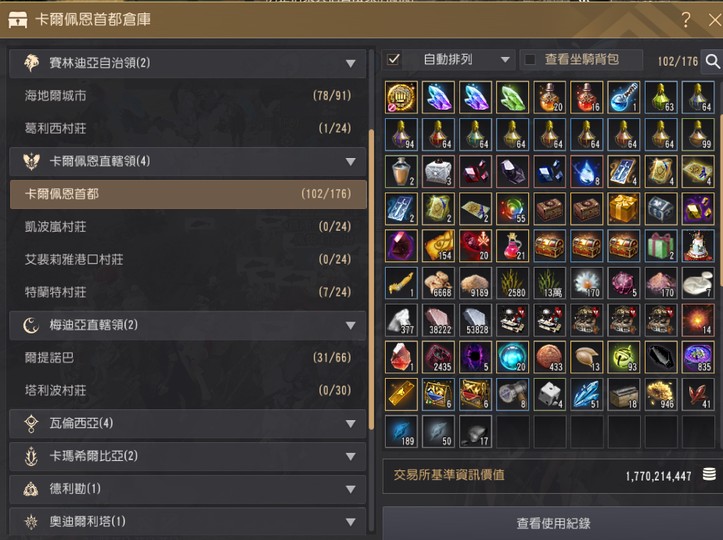Pick the golden gift box item
The height and width of the screenshot is (540, 723).
(x=623, y=208)
